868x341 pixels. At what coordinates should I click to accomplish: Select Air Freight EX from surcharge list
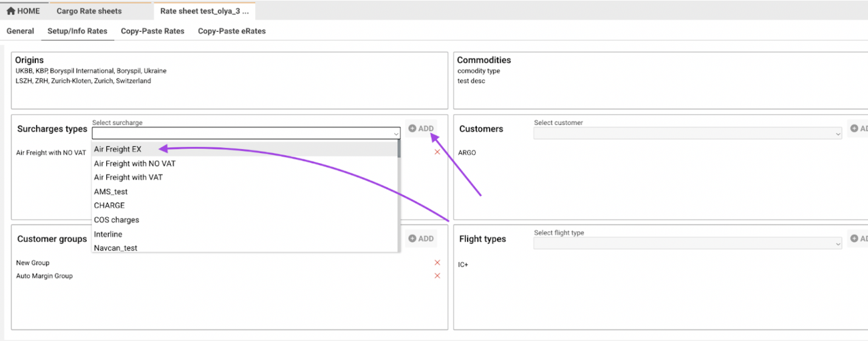tap(118, 149)
